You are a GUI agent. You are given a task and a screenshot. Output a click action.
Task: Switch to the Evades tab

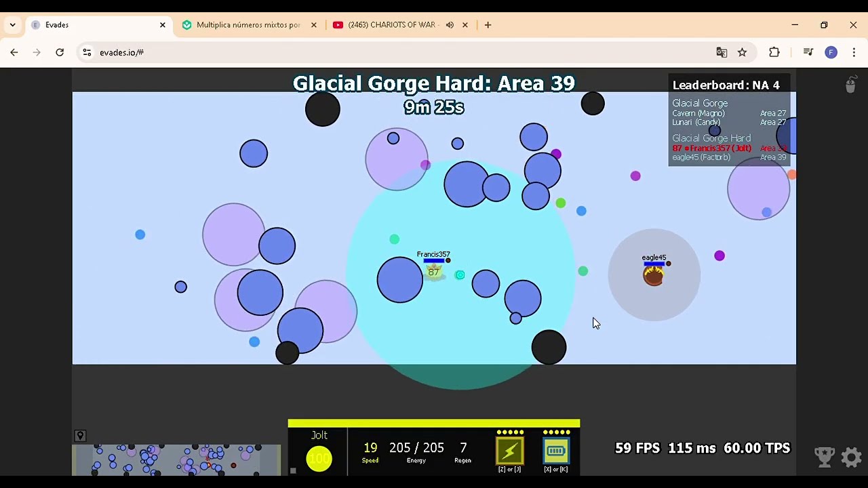point(98,25)
